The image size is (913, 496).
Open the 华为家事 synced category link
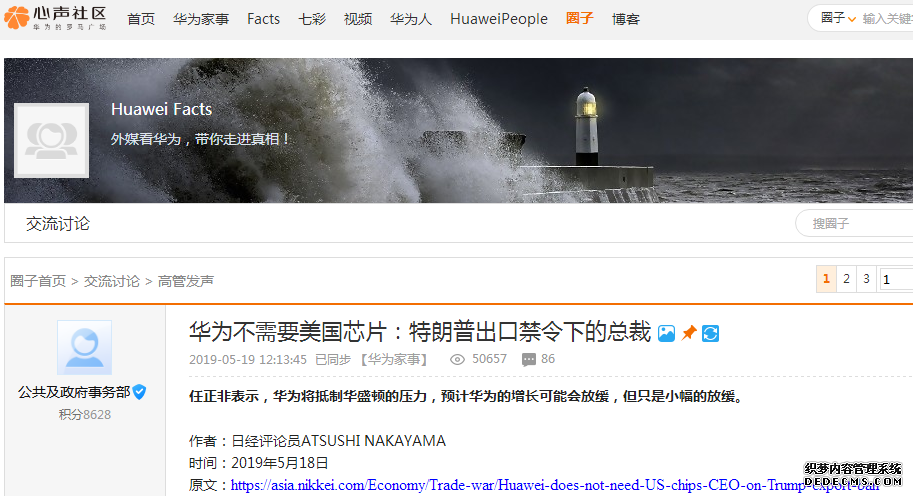click(x=394, y=360)
